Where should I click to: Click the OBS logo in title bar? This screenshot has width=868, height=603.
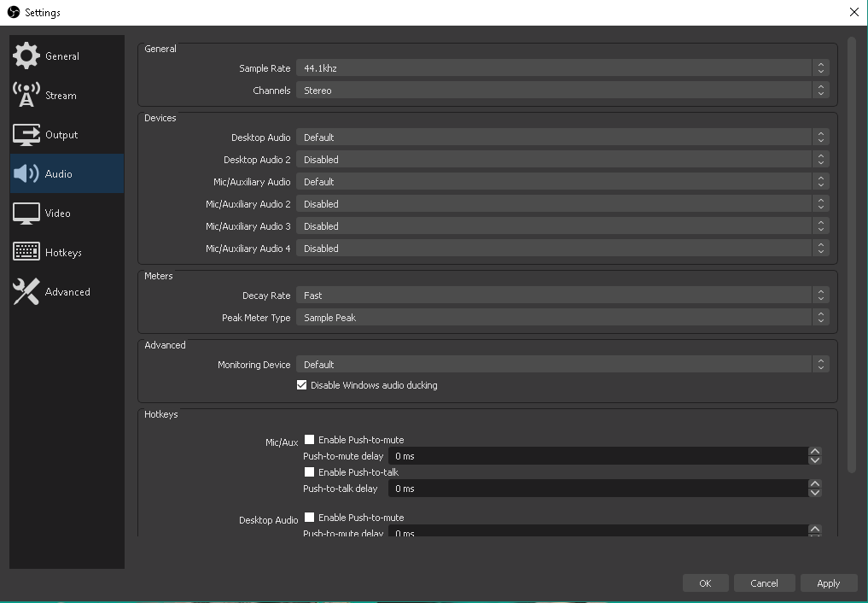tap(14, 12)
